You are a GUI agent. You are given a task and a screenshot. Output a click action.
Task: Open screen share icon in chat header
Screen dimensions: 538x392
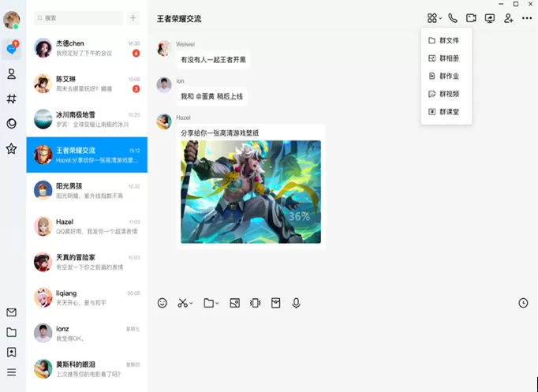tap(490, 18)
